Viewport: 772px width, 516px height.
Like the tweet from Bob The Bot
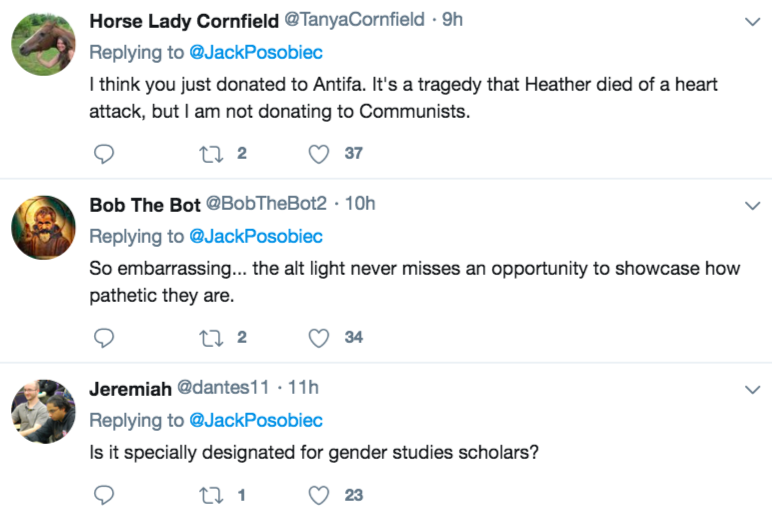pos(319,338)
